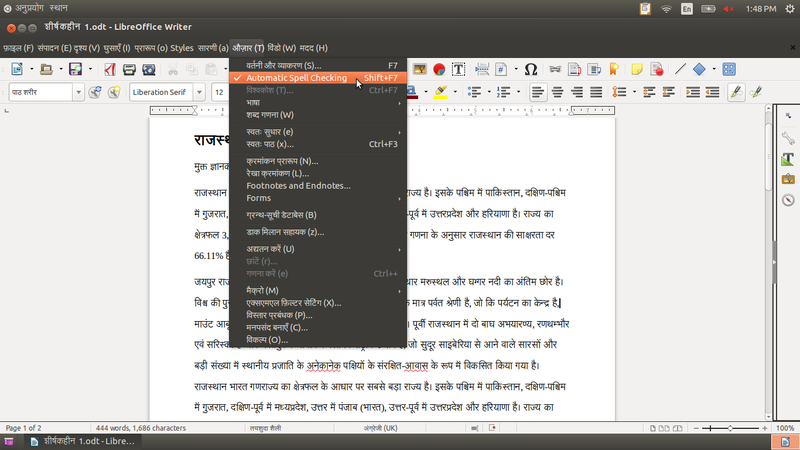This screenshot has width=800, height=450.
Task: Click zoom slider in status bar
Action: pyautogui.click(x=730, y=428)
